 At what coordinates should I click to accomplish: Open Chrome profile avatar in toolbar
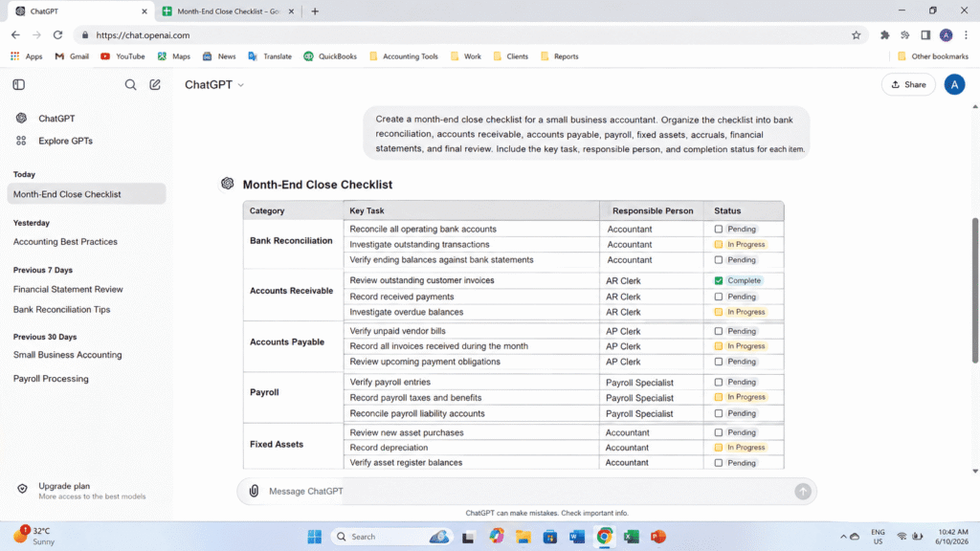[x=946, y=35]
